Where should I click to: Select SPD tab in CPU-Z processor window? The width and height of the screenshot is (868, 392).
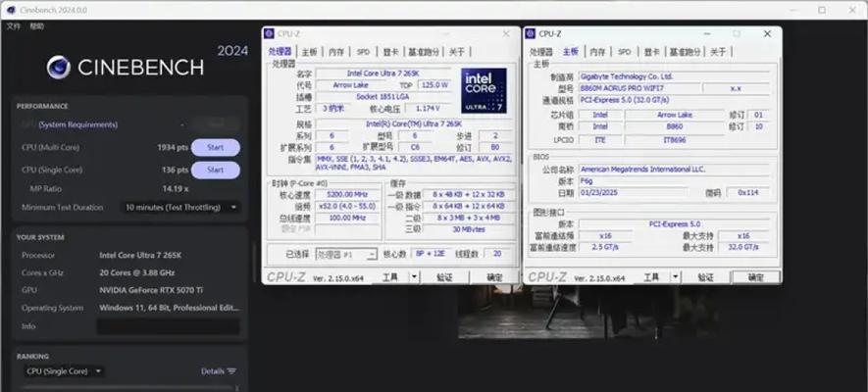click(x=363, y=52)
